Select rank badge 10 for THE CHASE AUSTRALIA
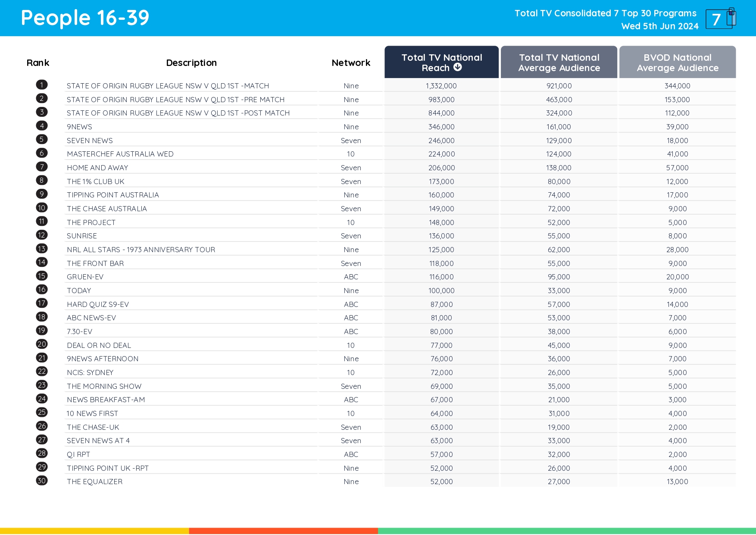This screenshot has width=756, height=535. [41, 208]
